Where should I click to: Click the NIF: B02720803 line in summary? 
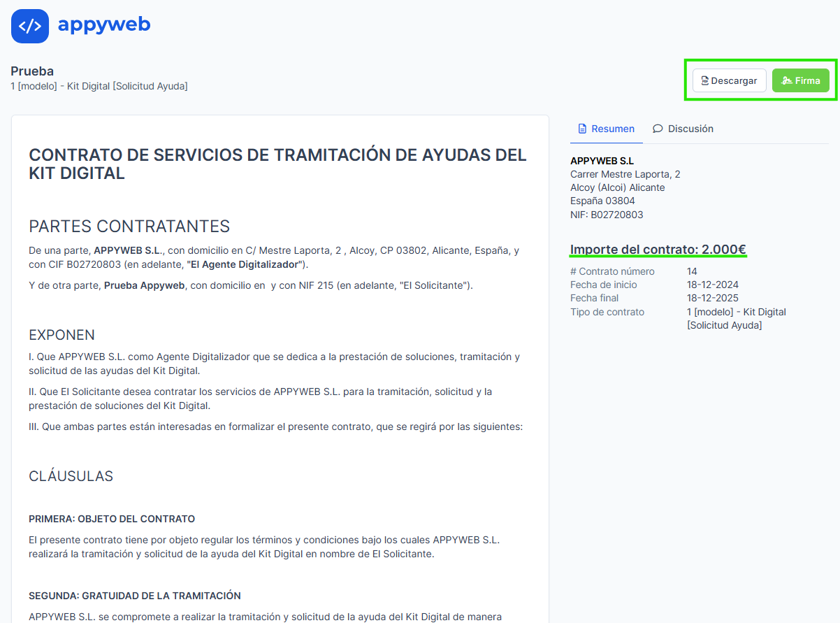pyautogui.click(x=607, y=215)
